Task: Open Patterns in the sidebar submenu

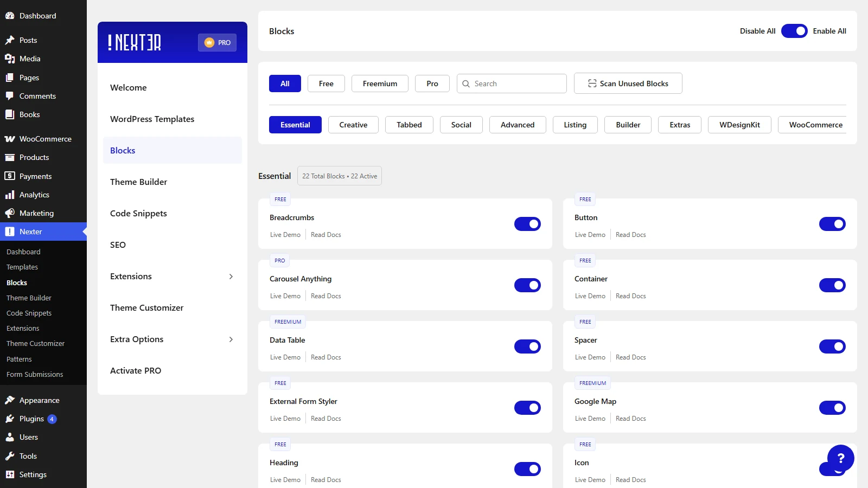Action: coord(19,359)
